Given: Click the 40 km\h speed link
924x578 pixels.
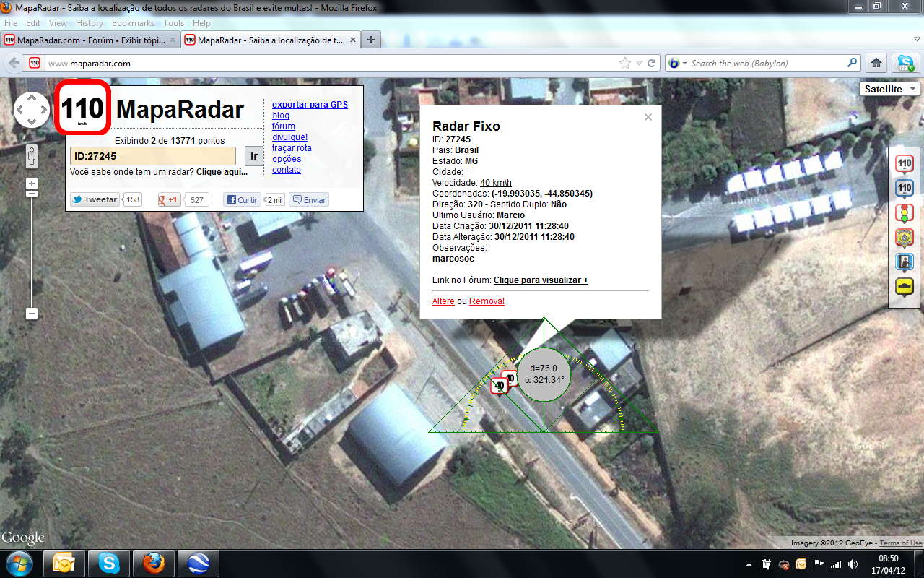Looking at the screenshot, I should [496, 183].
